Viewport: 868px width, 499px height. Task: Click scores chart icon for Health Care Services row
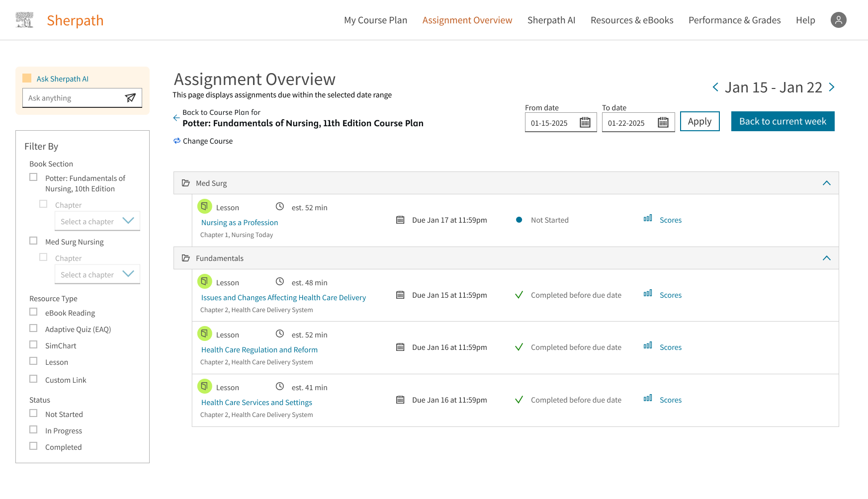(648, 398)
